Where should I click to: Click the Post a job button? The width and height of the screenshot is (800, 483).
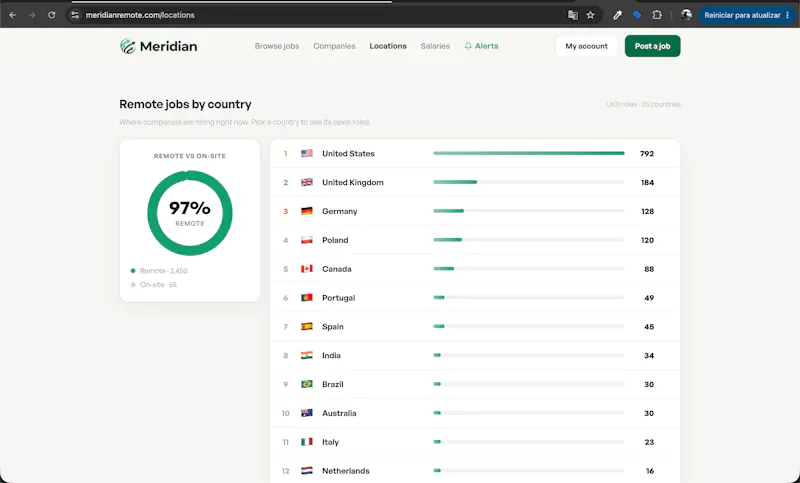click(653, 46)
